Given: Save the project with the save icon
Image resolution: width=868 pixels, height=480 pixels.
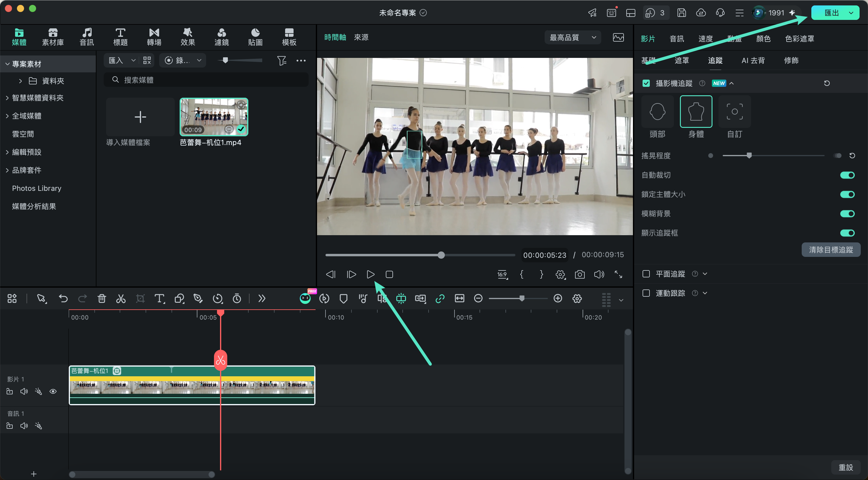Looking at the screenshot, I should pyautogui.click(x=681, y=13).
